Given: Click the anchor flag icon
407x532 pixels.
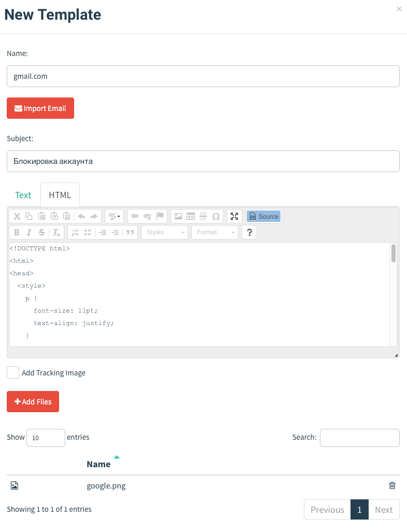Looking at the screenshot, I should [x=160, y=216].
